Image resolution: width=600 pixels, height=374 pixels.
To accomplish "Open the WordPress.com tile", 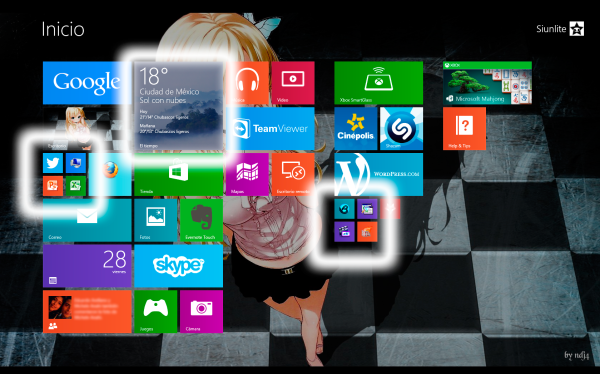I will coord(378,175).
